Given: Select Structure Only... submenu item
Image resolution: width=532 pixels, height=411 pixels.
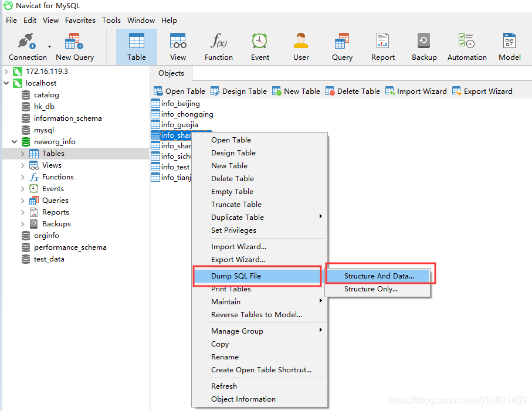Looking at the screenshot, I should (x=378, y=289).
